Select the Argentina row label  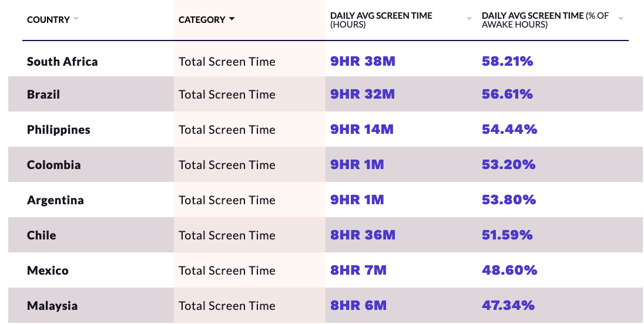click(55, 200)
